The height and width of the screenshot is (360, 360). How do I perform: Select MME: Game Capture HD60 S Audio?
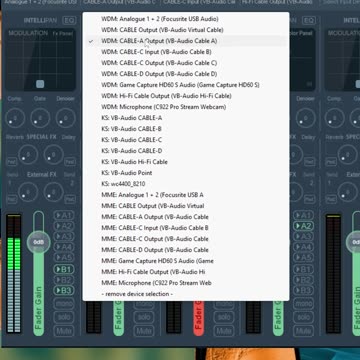(186, 261)
